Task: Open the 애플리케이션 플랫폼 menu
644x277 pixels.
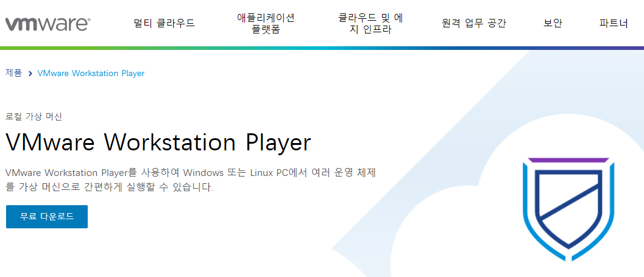Action: pyautogui.click(x=266, y=24)
